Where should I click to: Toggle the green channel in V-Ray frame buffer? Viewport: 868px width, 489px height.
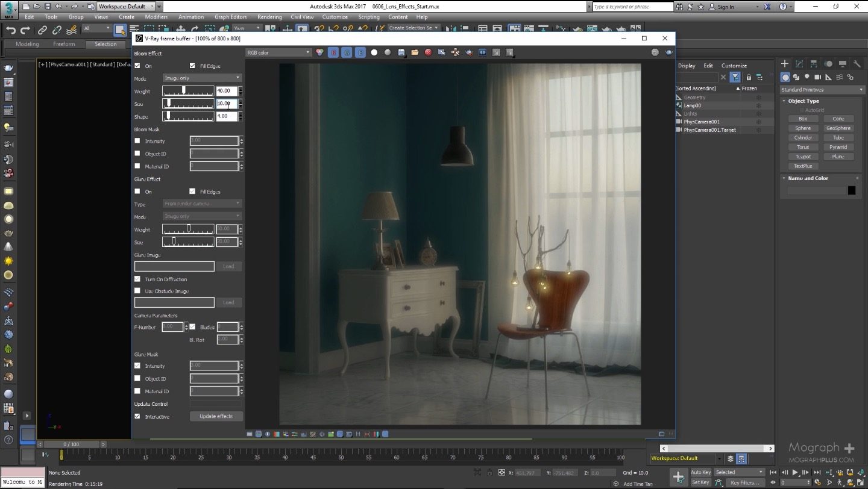click(347, 52)
